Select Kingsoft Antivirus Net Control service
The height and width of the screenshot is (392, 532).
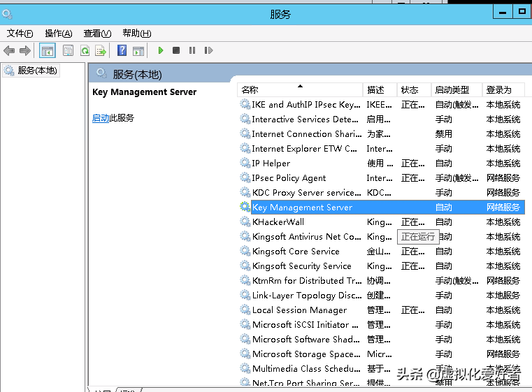[x=382, y=237]
